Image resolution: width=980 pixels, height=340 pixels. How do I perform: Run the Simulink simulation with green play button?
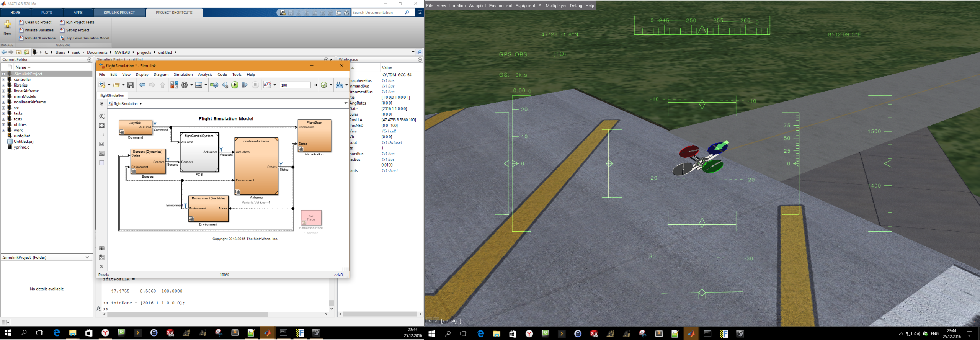point(235,85)
